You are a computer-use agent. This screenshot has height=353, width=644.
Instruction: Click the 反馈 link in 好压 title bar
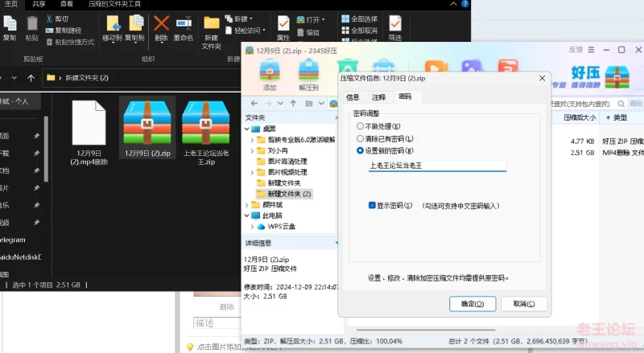point(576,50)
